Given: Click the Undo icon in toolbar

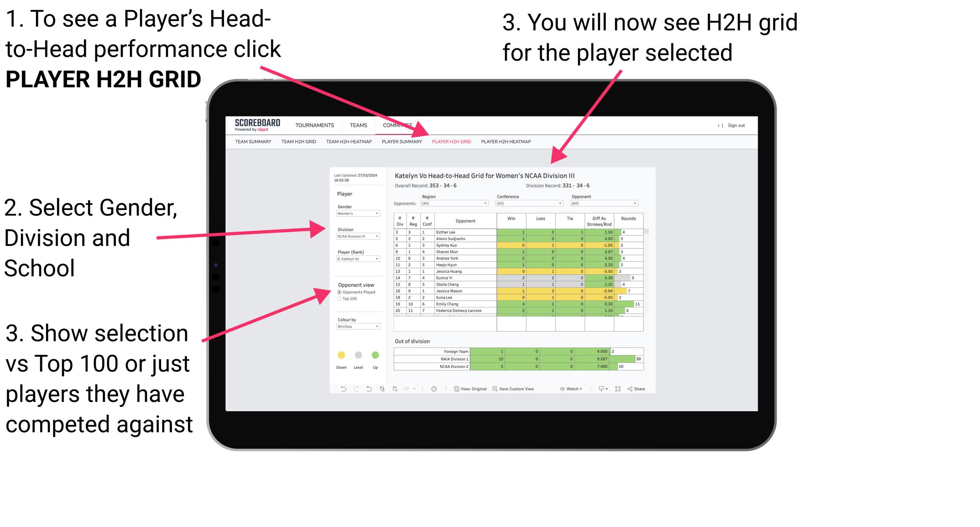Looking at the screenshot, I should coord(341,389).
